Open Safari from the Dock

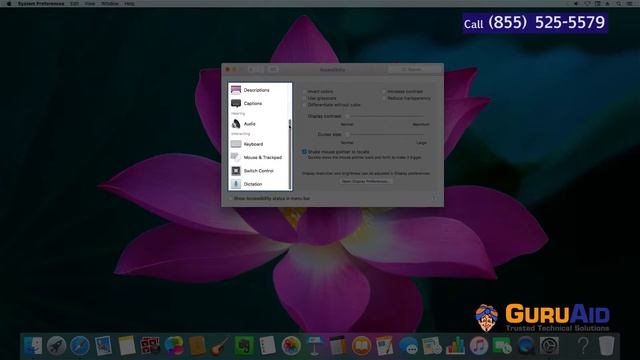(80, 345)
